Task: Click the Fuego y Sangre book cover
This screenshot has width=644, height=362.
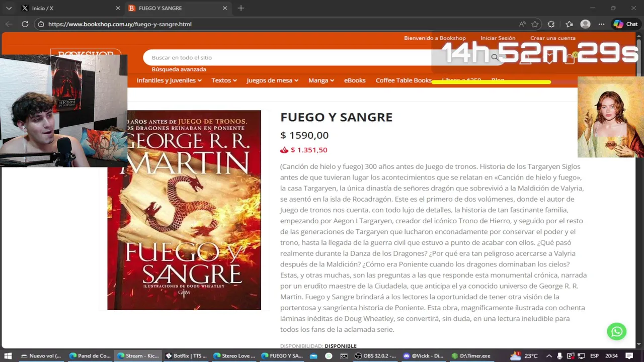Action: coord(184,210)
